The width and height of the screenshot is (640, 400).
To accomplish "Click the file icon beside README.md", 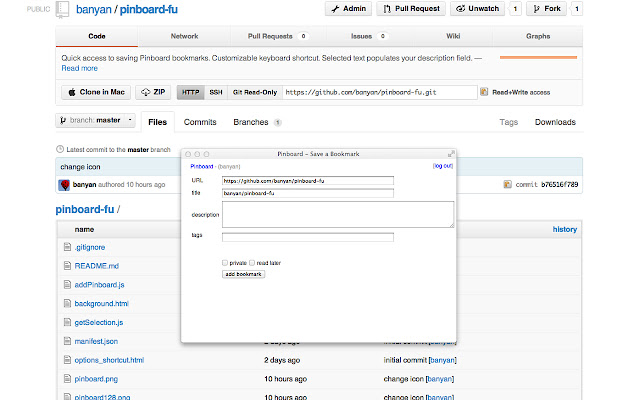I will [x=67, y=266].
